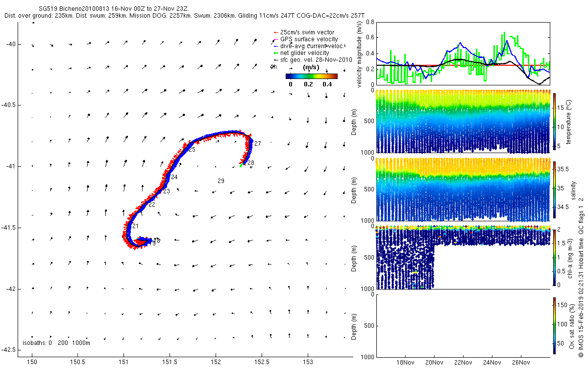Click the 'Dist. over ground: 235km' summary line
Screen dimensions: 588x368
(x=184, y=16)
